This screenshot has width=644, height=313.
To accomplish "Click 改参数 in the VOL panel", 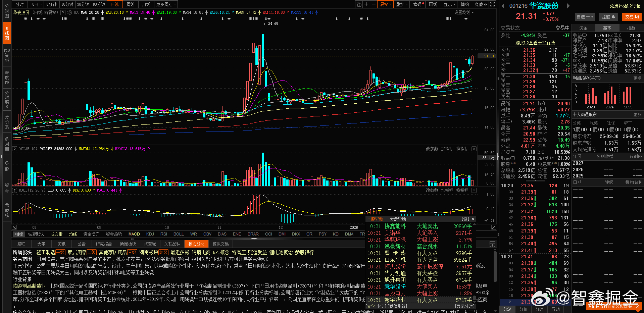I will point(432,149).
